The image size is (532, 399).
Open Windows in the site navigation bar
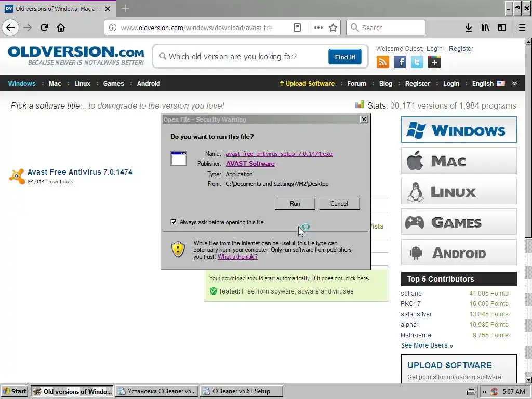tap(22, 84)
